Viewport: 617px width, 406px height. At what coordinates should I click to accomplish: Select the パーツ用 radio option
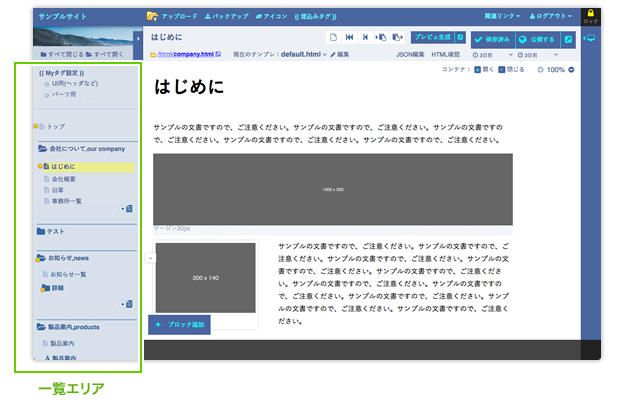click(46, 94)
